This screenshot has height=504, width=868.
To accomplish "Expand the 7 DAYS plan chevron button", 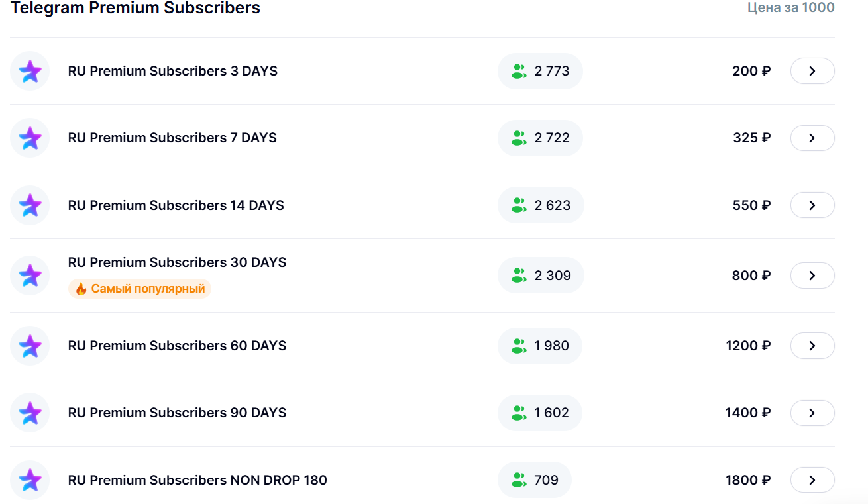I will (x=812, y=138).
